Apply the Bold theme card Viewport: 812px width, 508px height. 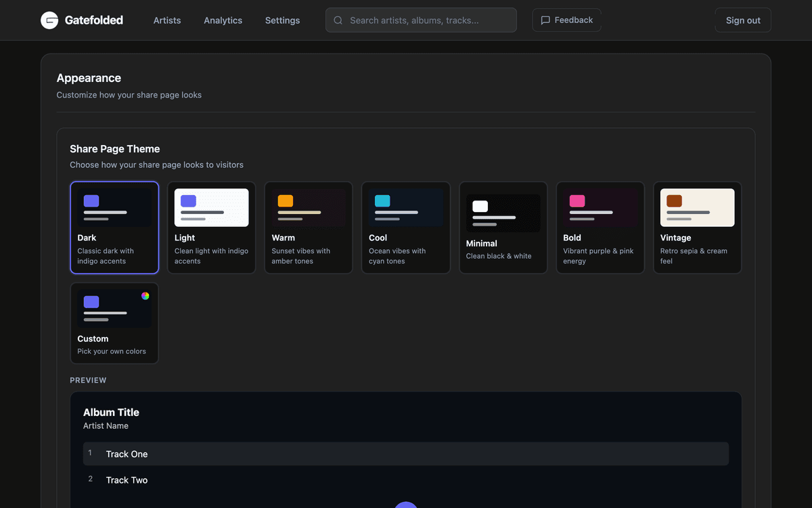[x=600, y=228]
